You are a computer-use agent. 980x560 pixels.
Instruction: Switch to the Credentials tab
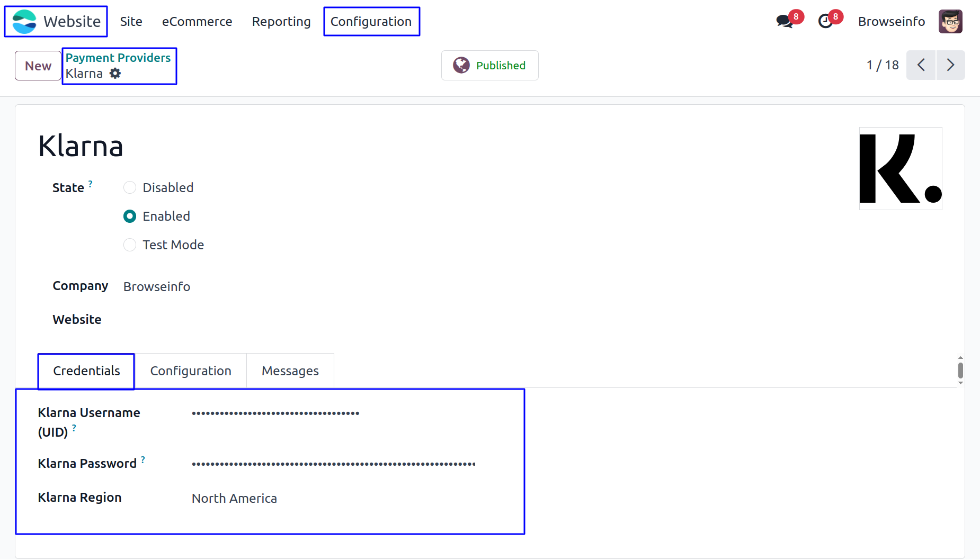[86, 371]
